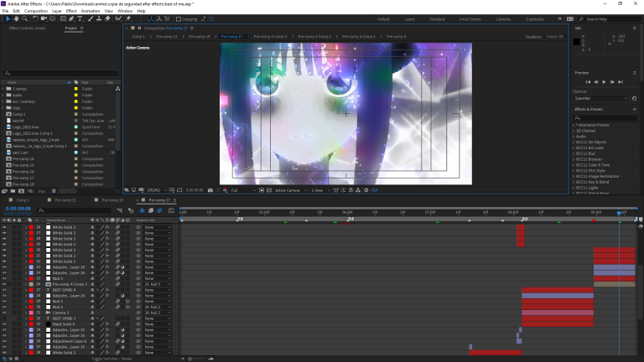Hide layer 25 Null 5

pos(4,279)
